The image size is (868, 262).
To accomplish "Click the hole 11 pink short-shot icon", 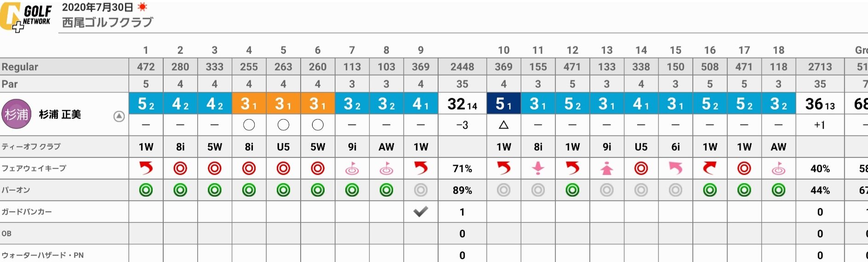I will [538, 169].
